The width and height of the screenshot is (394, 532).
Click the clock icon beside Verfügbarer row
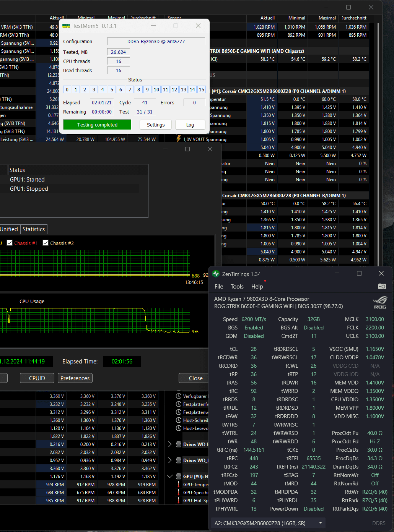coord(179,396)
